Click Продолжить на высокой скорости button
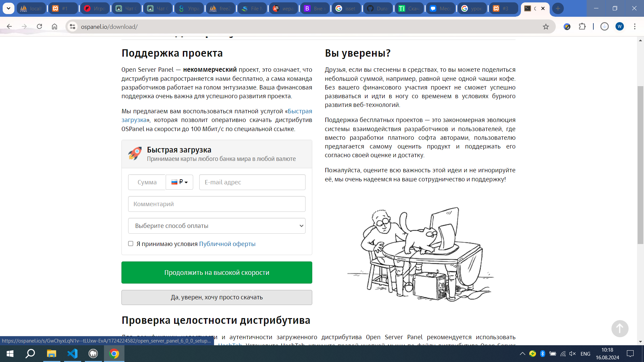This screenshot has width=644, height=362. click(217, 273)
